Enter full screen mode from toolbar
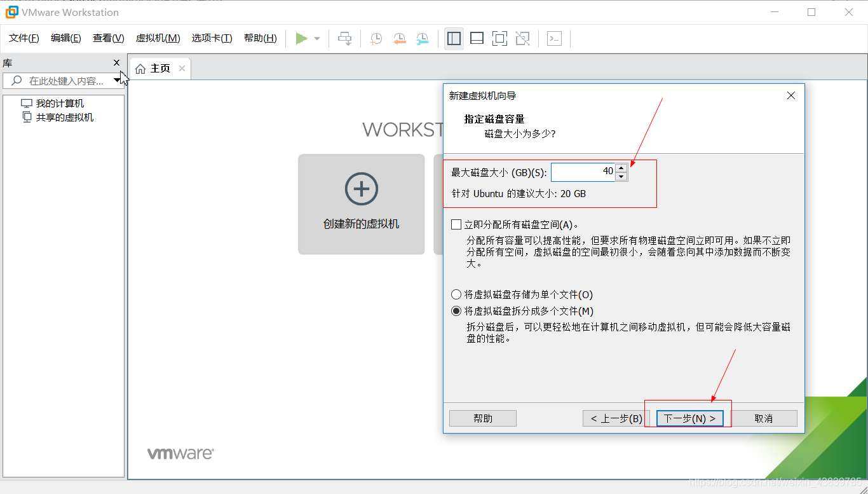868x494 pixels. click(x=499, y=38)
